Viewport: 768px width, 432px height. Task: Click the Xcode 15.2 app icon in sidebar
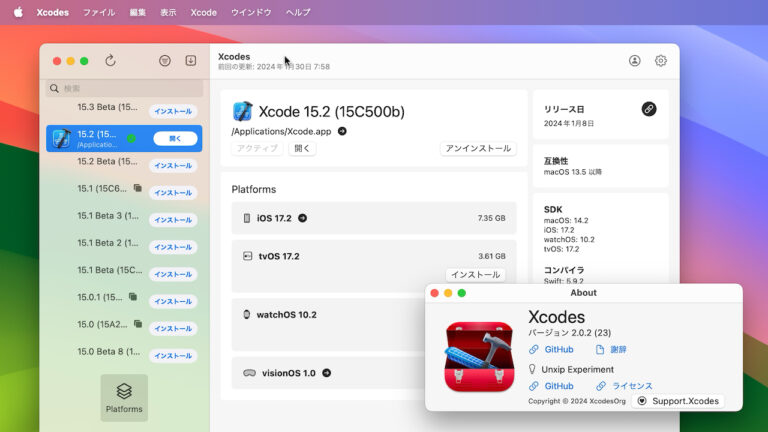pyautogui.click(x=62, y=138)
